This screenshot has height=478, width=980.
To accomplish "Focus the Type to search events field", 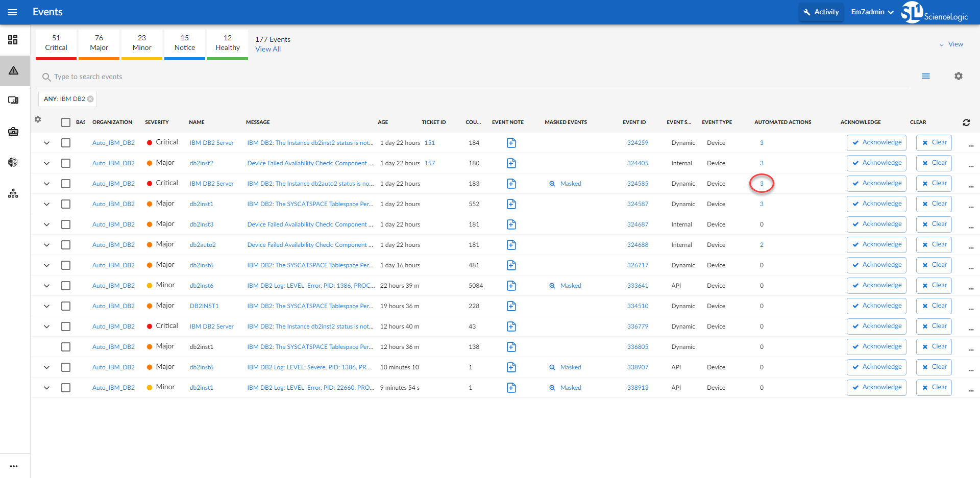I will point(475,77).
